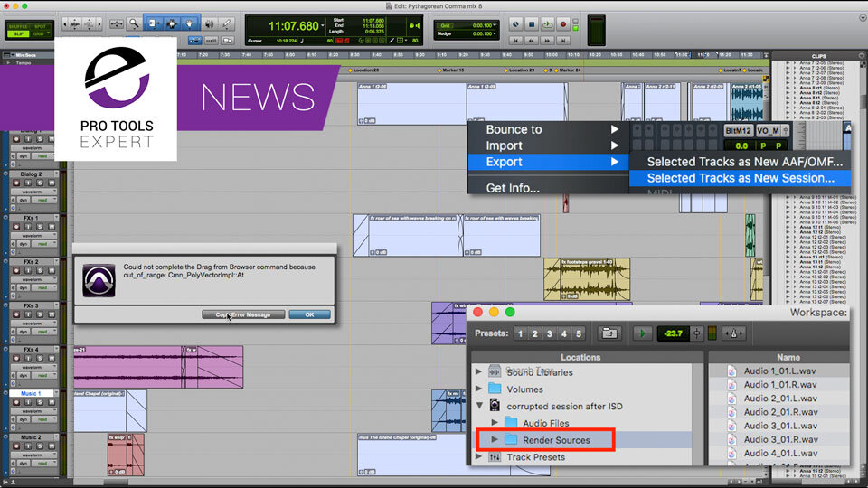
Task: Select the Grabber hand tool
Action: (x=189, y=23)
